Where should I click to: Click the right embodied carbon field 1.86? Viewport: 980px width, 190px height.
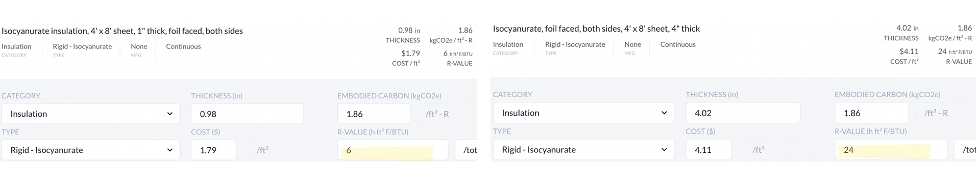[x=871, y=113]
